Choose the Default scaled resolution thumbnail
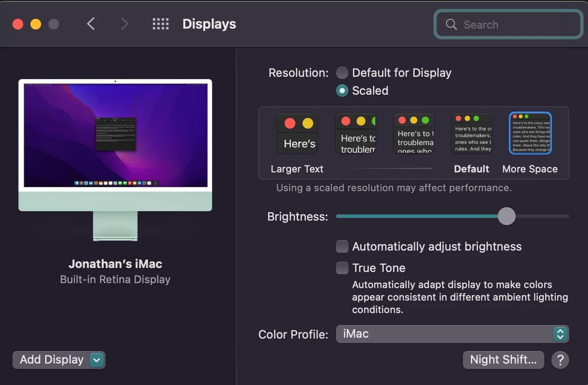This screenshot has width=588, height=385. 472,134
